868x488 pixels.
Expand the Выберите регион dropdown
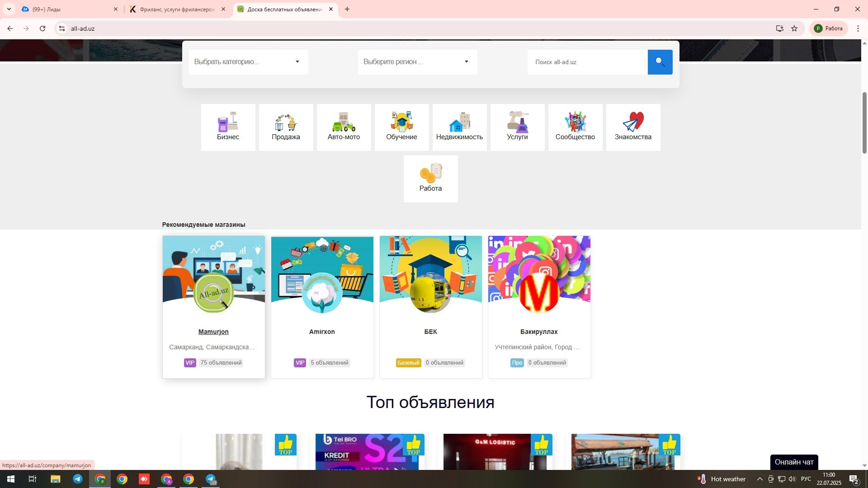click(417, 62)
